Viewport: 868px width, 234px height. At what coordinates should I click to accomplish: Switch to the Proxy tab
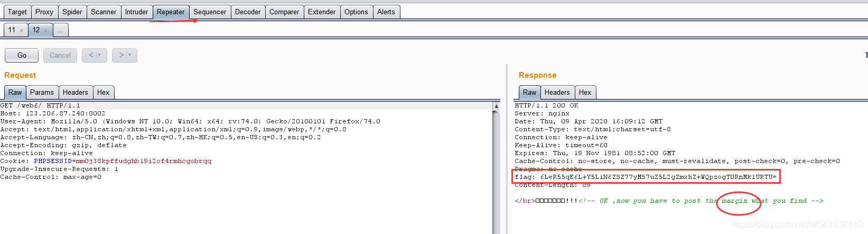pos(44,12)
